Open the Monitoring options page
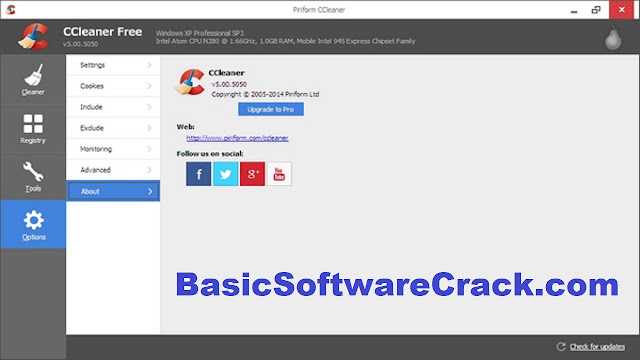640x360 pixels. 113,149
